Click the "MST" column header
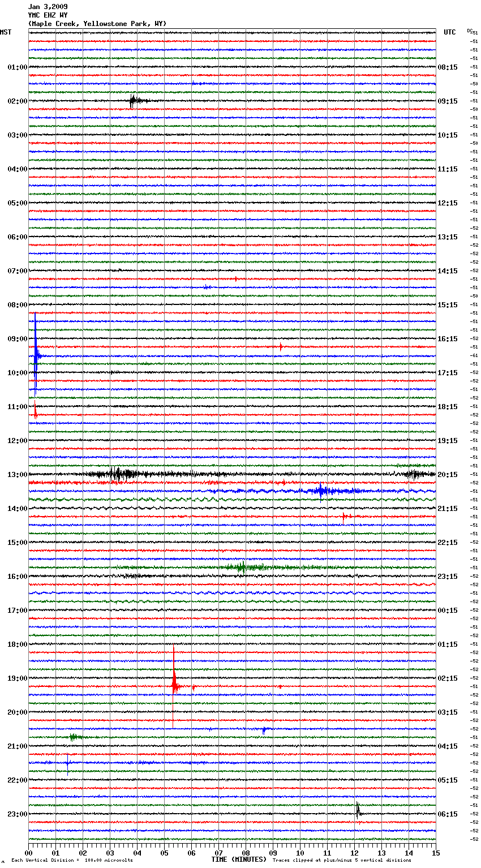Image resolution: width=481 pixels, height=868 pixels. [6, 32]
